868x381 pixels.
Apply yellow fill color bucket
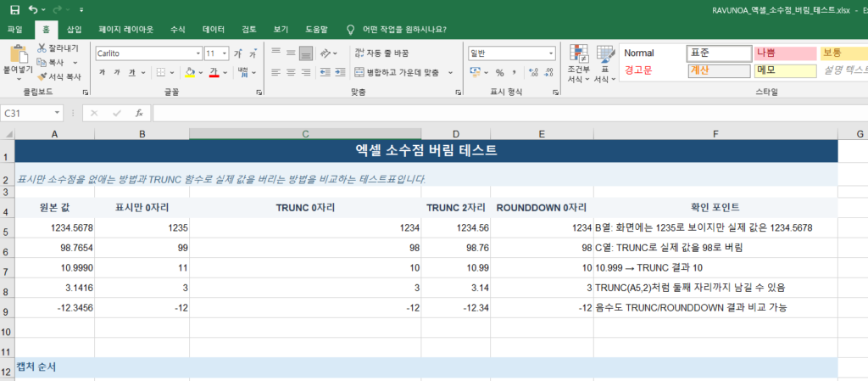[x=190, y=72]
